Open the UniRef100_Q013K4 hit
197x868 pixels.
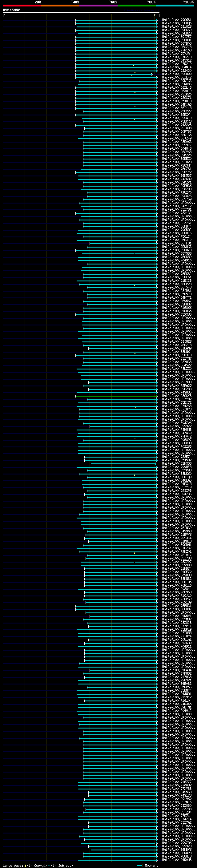176,538
